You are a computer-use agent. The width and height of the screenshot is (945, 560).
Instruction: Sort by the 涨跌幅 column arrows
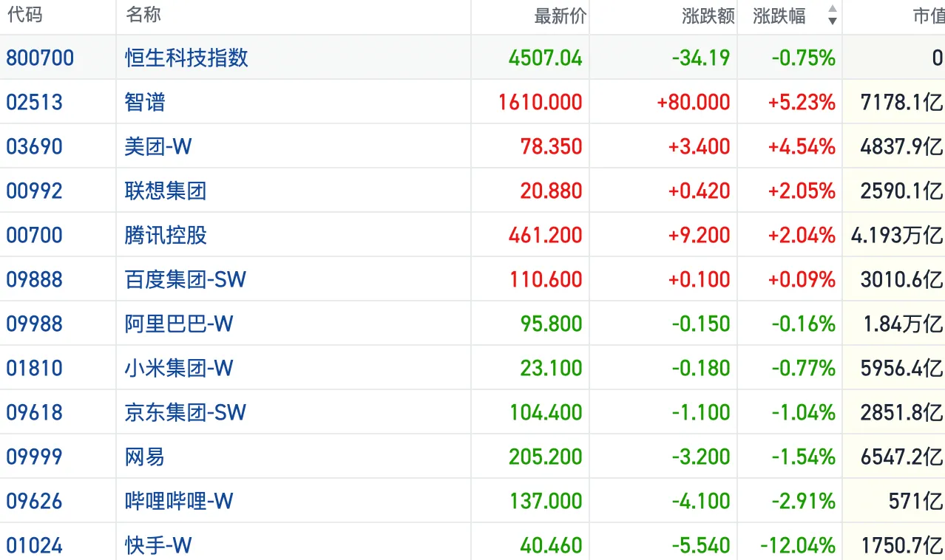point(833,15)
